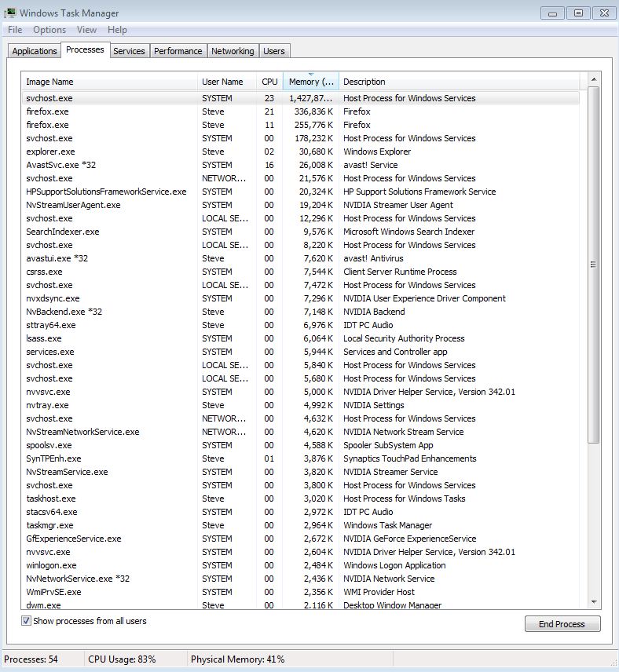This screenshot has height=672, width=619.
Task: Sort processes by CPU column
Action: [x=269, y=82]
